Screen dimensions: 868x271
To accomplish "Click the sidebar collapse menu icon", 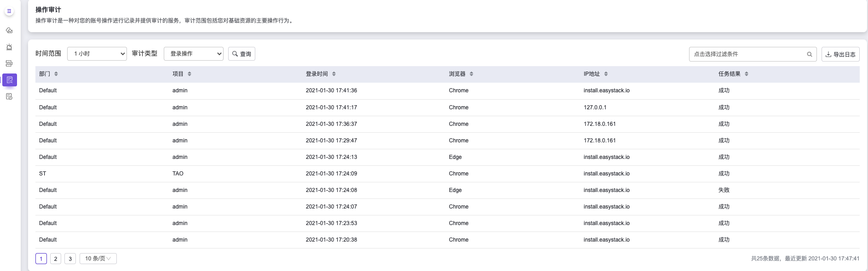I will pyautogui.click(x=9, y=11).
